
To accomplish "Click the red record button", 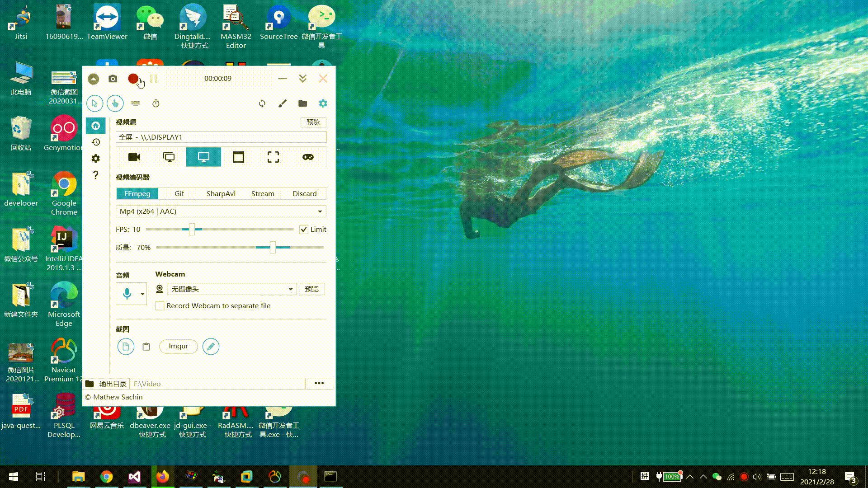I will [x=133, y=79].
